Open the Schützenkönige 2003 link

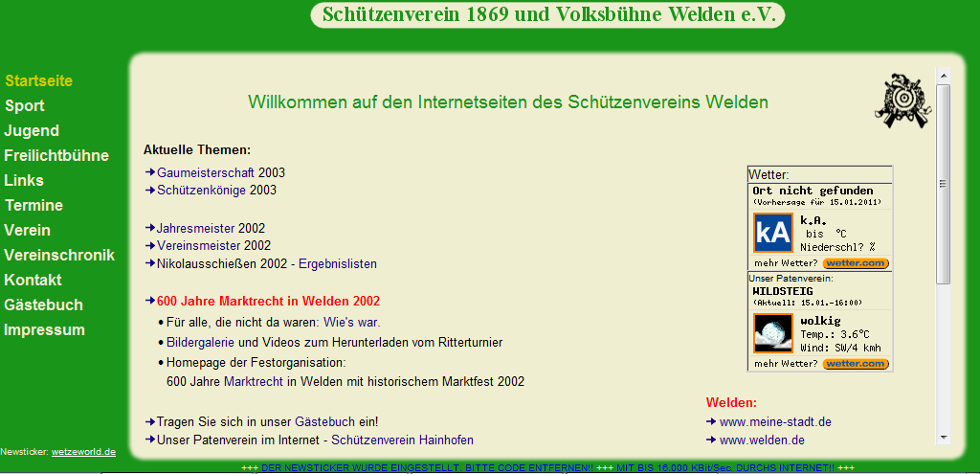[x=201, y=191]
